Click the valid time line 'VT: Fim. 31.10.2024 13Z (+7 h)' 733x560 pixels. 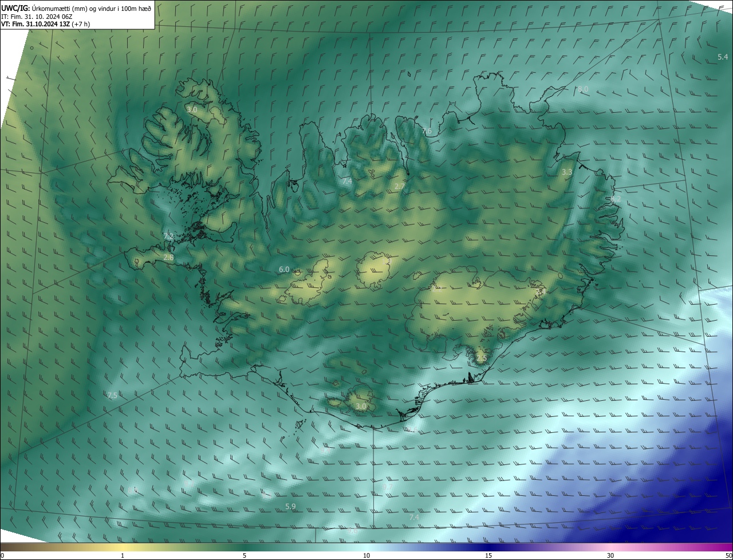(x=45, y=24)
